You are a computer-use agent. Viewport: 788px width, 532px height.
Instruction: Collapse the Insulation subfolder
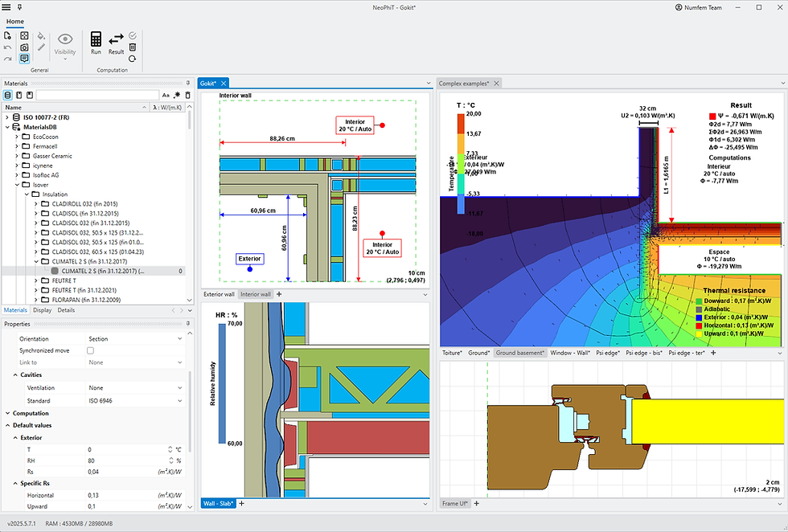26,194
